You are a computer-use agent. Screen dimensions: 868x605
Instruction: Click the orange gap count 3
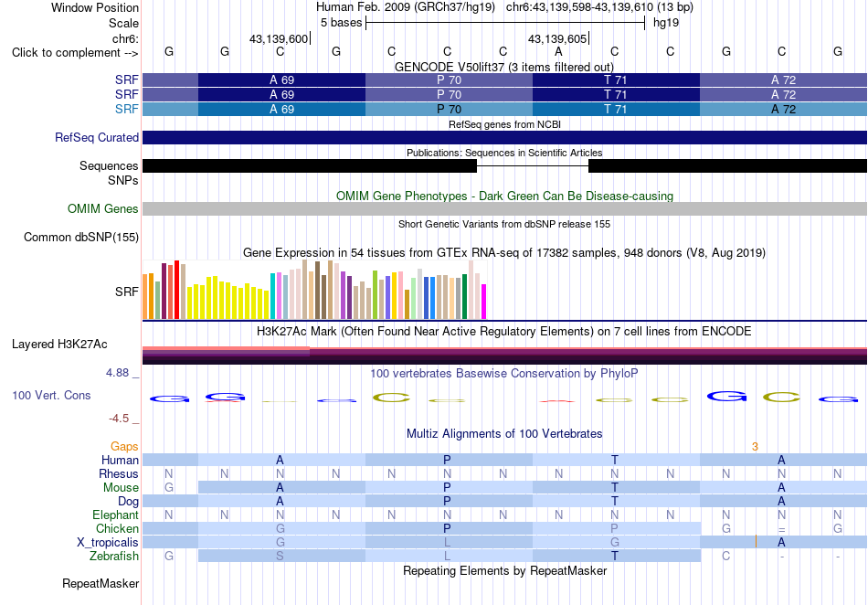click(755, 447)
